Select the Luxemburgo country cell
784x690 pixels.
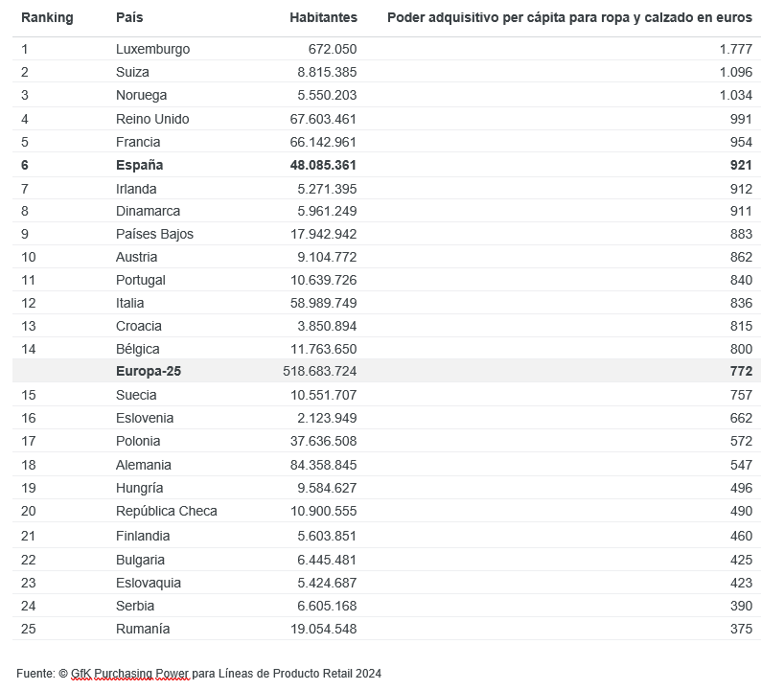(x=152, y=49)
